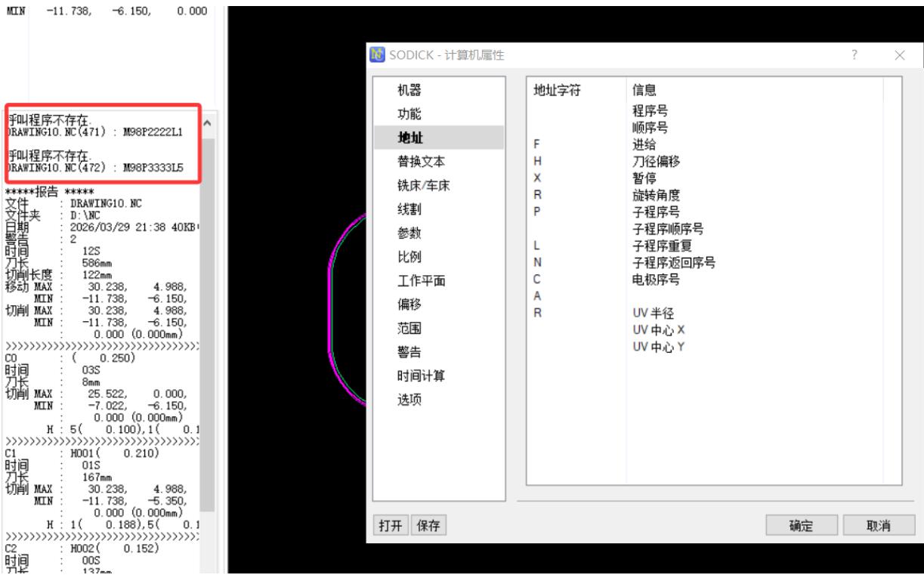Click the 打开 button
Viewport: 924px width, 578px height.
click(391, 525)
